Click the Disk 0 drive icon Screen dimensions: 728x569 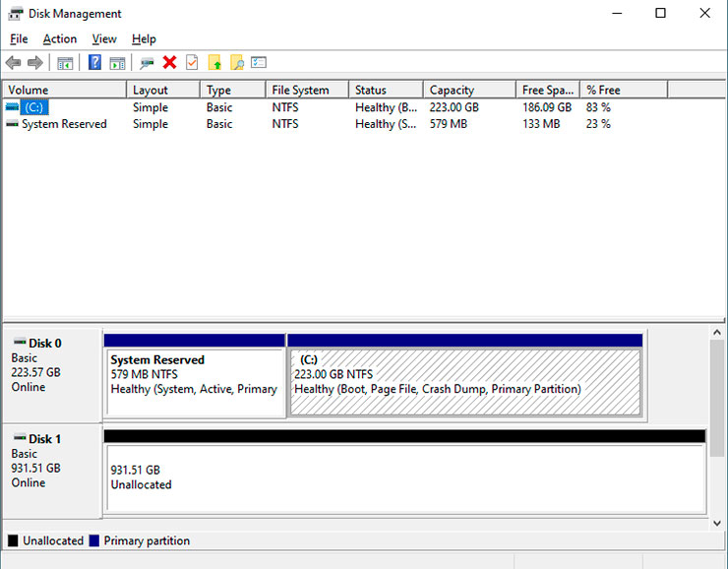pos(20,342)
